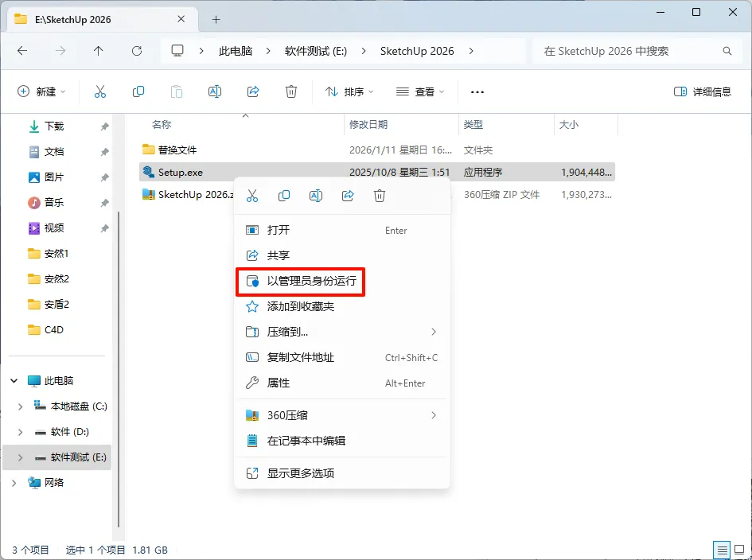Open 属性 from the context menu
Screen dimensions: 752x560
coord(342,383)
